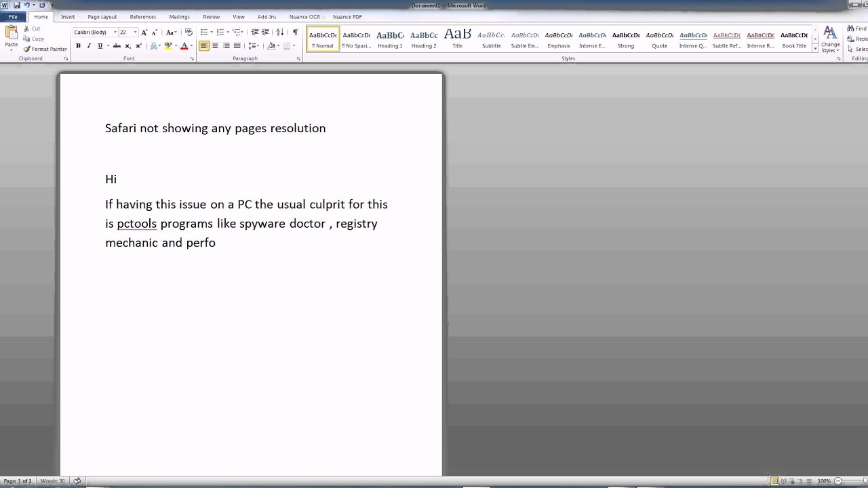Toggle show/hide paragraph marks
This screenshot has width=868, height=488.
pyautogui.click(x=295, y=32)
